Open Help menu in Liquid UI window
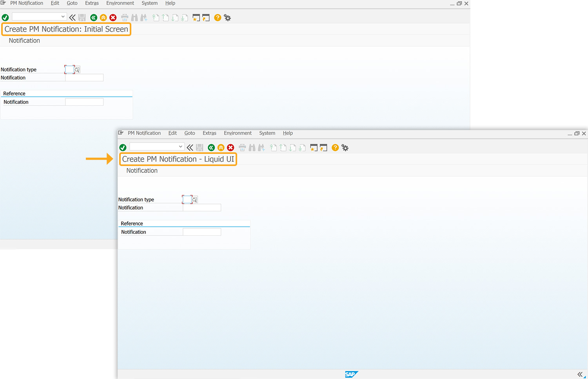Image resolution: width=588 pixels, height=379 pixels. (288, 133)
